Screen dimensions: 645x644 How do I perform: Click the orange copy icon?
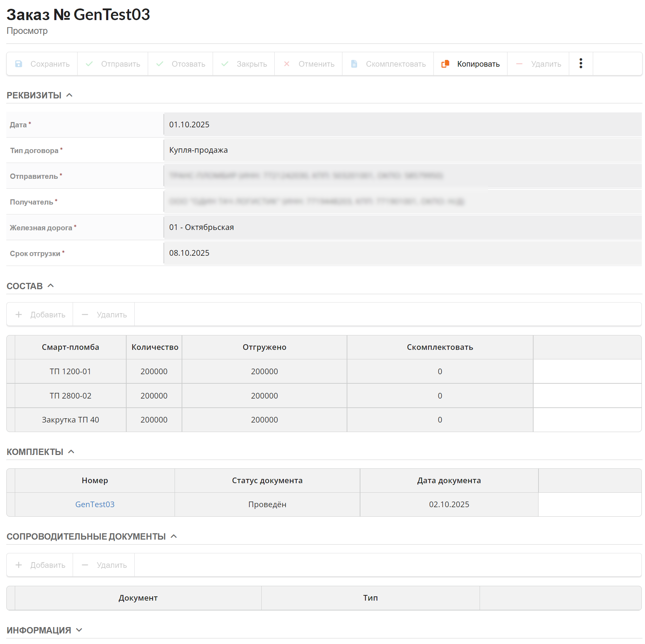[x=445, y=64]
